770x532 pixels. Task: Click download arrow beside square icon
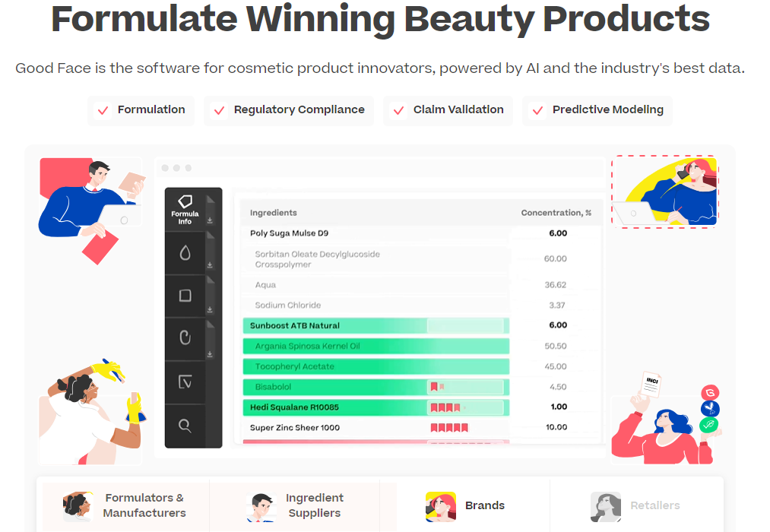click(210, 309)
